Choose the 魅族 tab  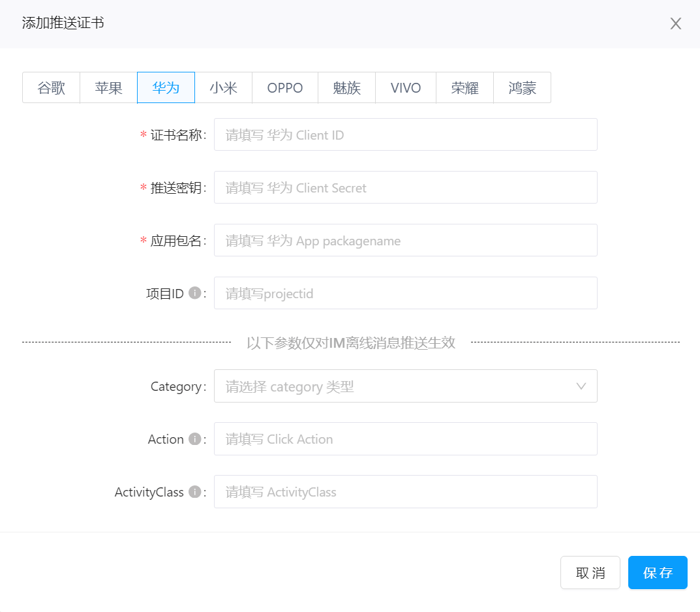point(346,88)
